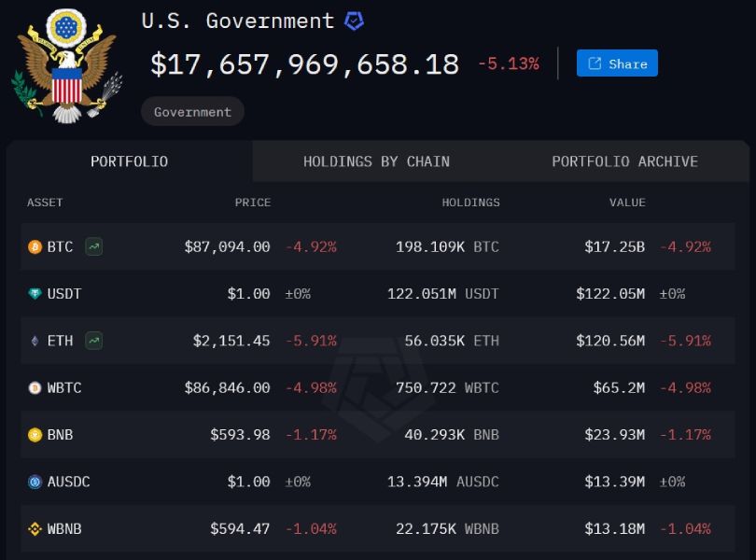Switch to the Holdings by Chain tab

[x=376, y=161]
